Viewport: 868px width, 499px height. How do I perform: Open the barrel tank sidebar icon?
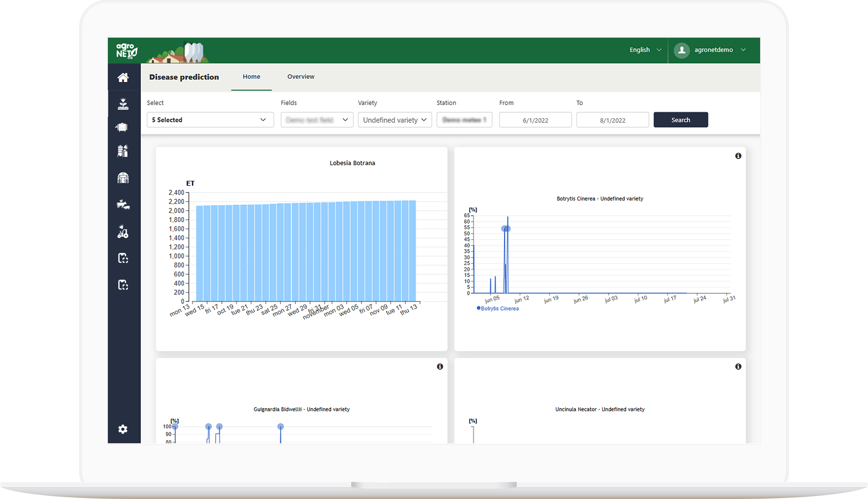pyautogui.click(x=122, y=127)
